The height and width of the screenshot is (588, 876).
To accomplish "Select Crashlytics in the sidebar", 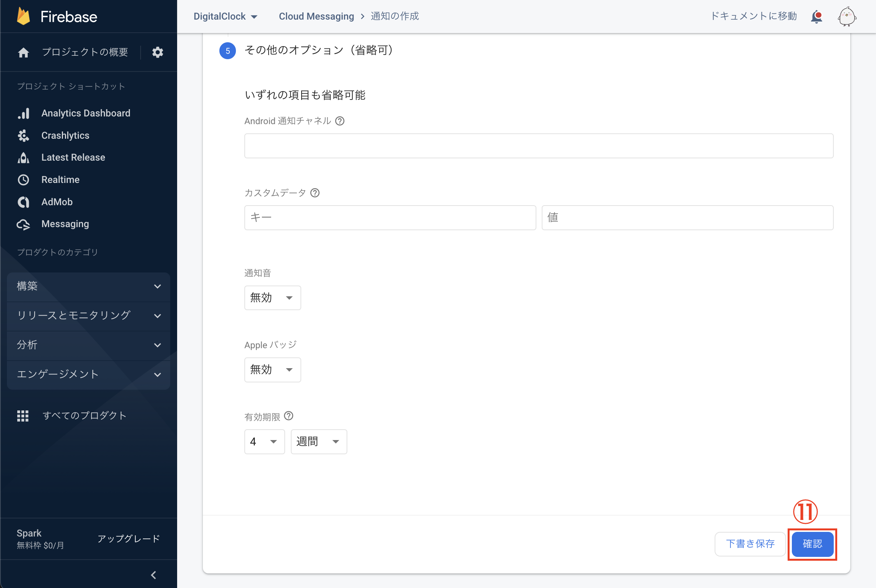I will [x=65, y=135].
